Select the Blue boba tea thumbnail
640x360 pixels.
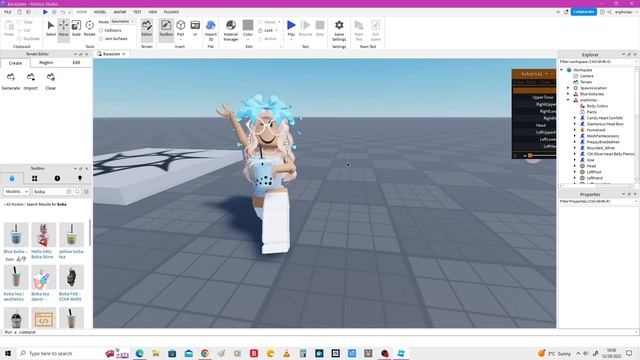click(x=16, y=235)
